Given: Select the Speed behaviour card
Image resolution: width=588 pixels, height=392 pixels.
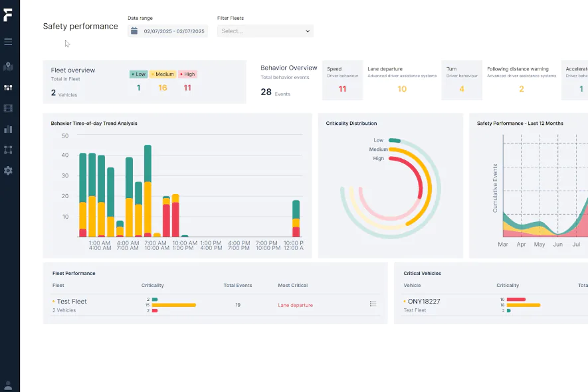Looking at the screenshot, I should click(x=342, y=80).
